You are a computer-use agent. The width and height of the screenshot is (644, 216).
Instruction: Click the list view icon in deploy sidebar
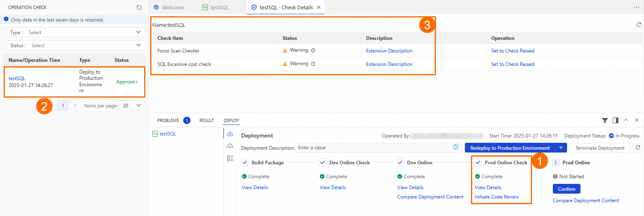tap(230, 158)
